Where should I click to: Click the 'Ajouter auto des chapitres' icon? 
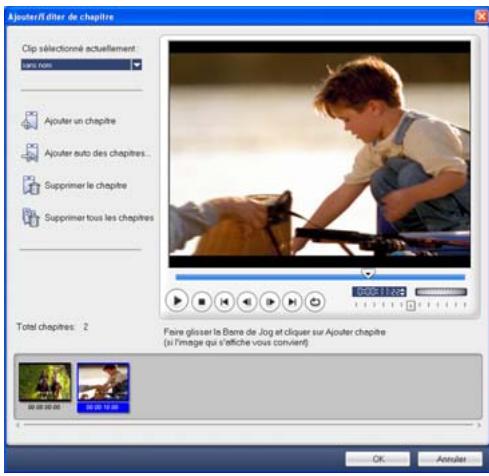point(30,153)
